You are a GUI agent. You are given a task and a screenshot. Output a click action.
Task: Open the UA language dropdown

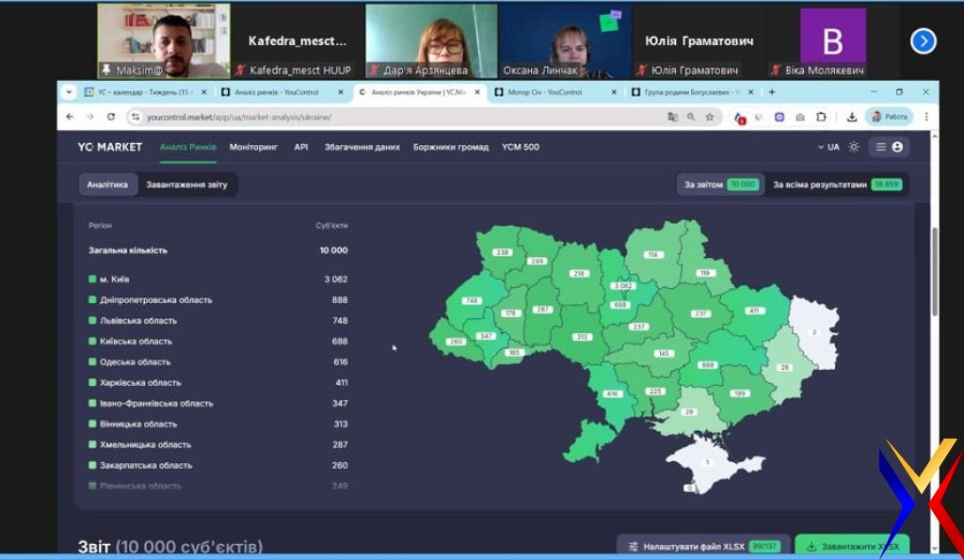tap(828, 147)
